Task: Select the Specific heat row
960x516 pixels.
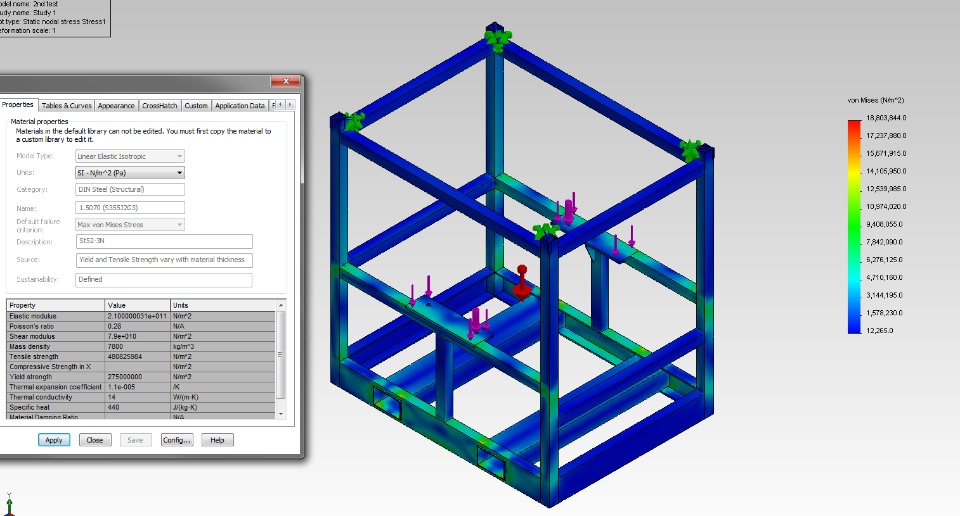Action: click(x=141, y=407)
